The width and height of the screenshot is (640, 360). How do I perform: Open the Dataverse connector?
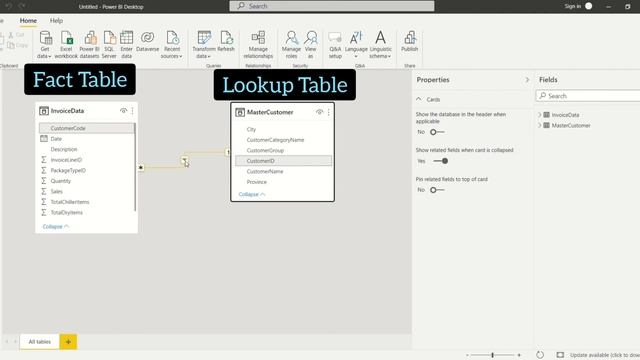click(147, 41)
